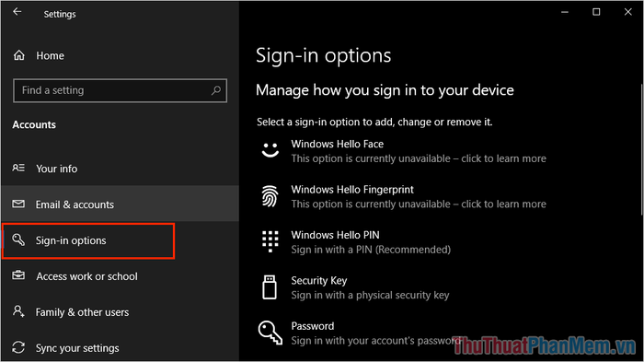Click the Access work or school briefcase icon
The image size is (644, 362).
pyautogui.click(x=18, y=275)
